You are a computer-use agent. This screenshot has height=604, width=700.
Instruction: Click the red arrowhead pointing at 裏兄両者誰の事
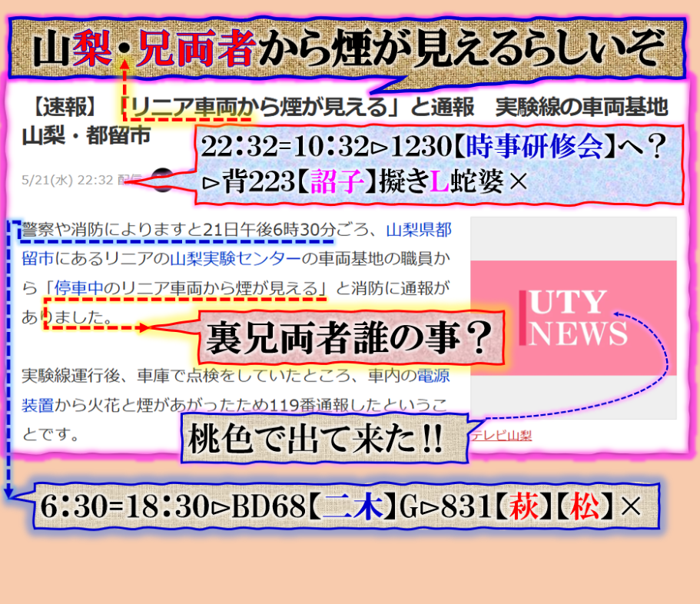click(146, 327)
